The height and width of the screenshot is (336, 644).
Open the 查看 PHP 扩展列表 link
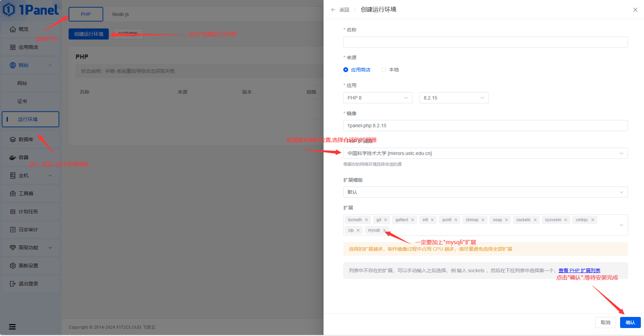[x=580, y=270]
